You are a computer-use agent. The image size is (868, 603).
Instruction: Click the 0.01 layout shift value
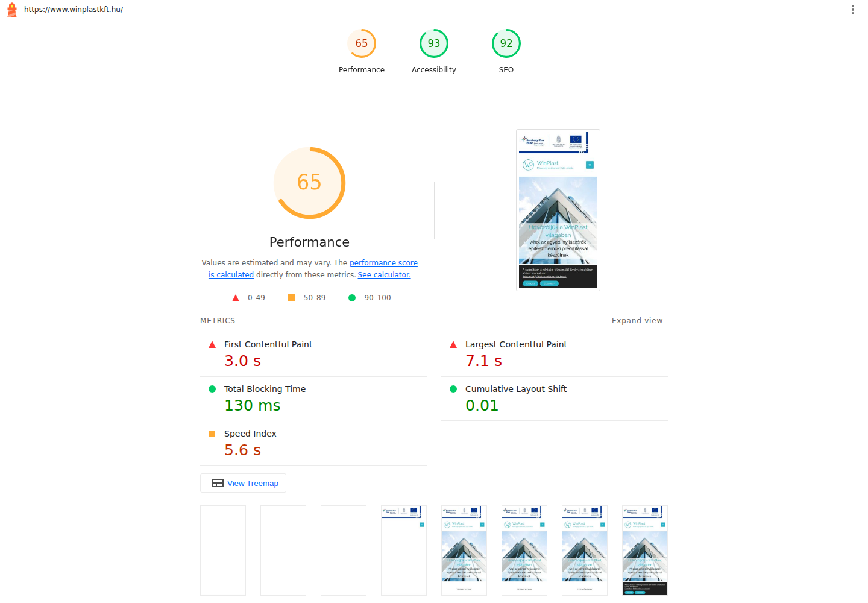(482, 406)
